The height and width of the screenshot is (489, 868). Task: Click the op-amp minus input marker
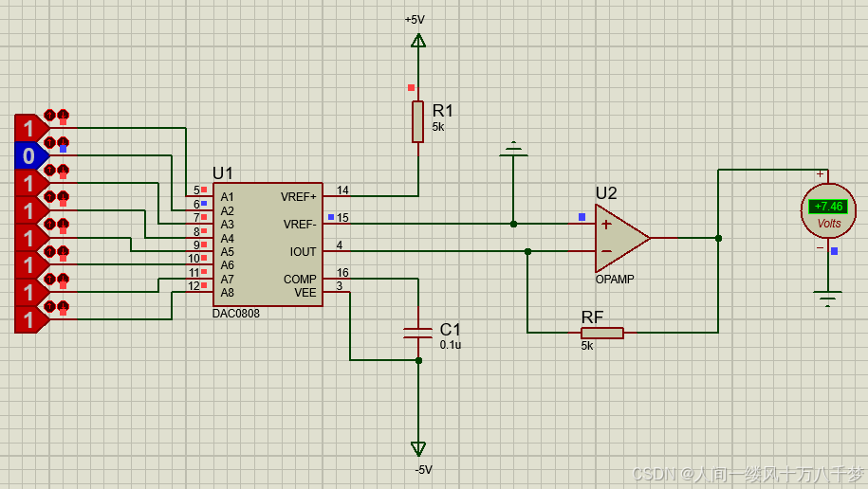click(x=606, y=251)
